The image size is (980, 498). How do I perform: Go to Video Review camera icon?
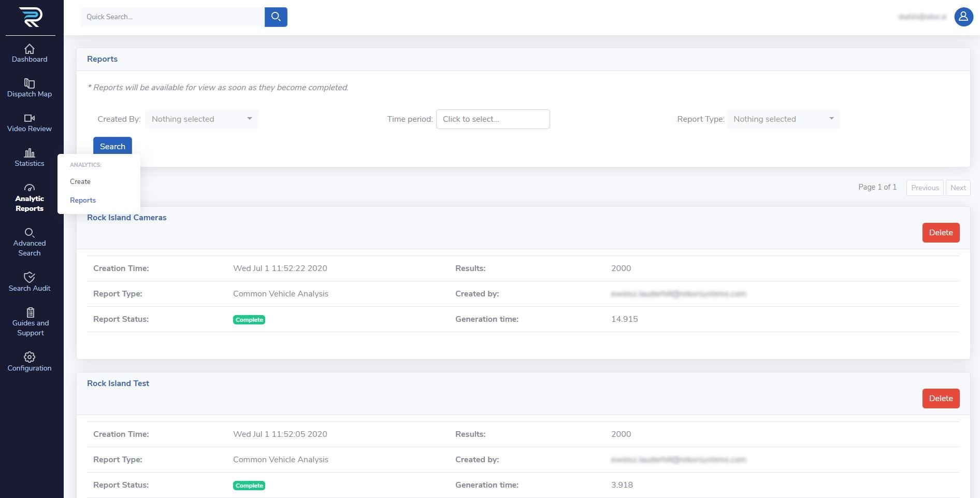coord(30,118)
